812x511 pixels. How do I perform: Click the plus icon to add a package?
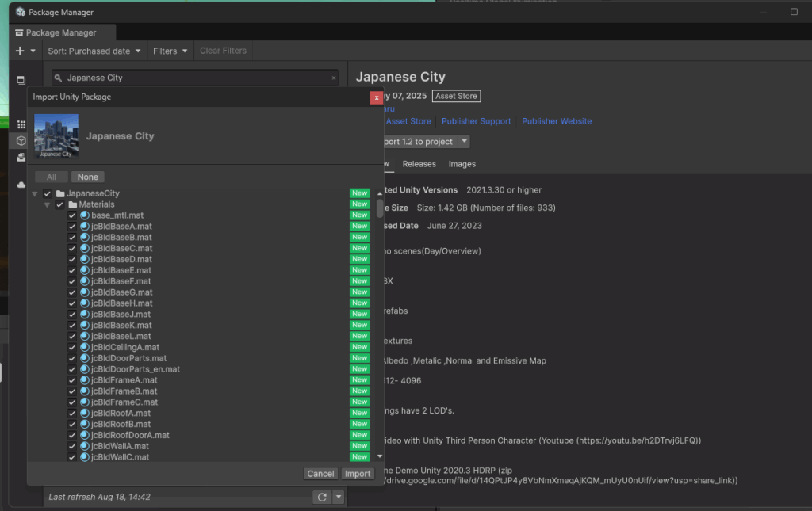[20, 51]
